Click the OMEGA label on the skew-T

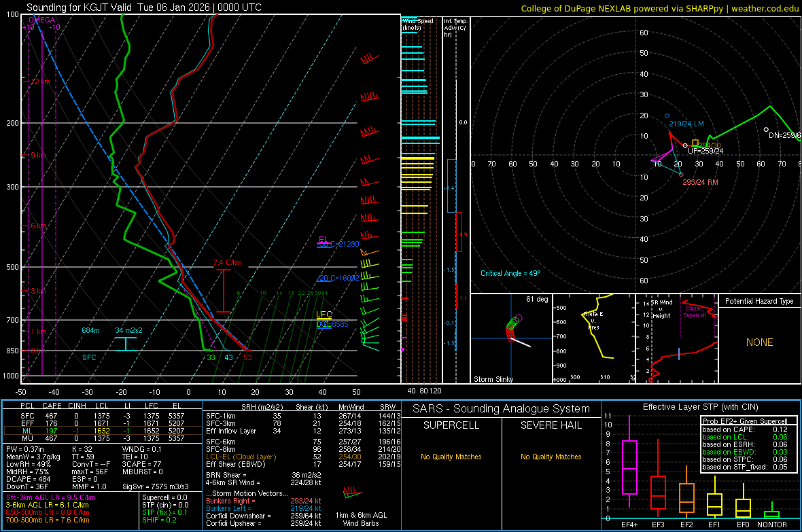(42, 20)
